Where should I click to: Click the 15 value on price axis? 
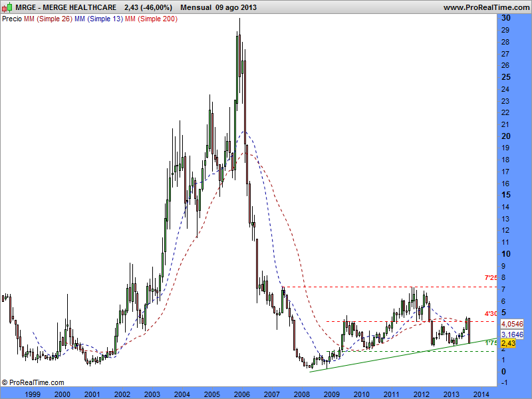(x=505, y=195)
